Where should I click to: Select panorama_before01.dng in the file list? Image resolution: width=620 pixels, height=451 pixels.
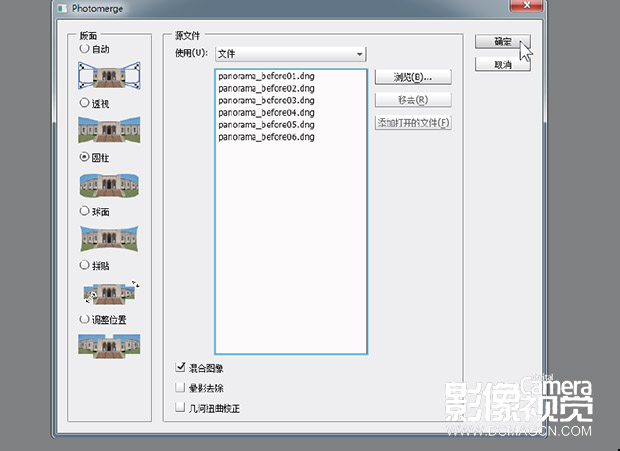pos(266,76)
